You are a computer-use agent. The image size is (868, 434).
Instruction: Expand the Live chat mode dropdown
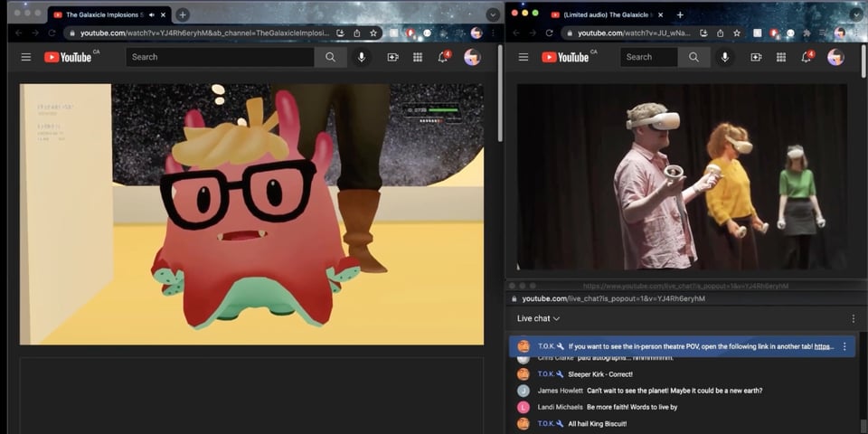538,318
